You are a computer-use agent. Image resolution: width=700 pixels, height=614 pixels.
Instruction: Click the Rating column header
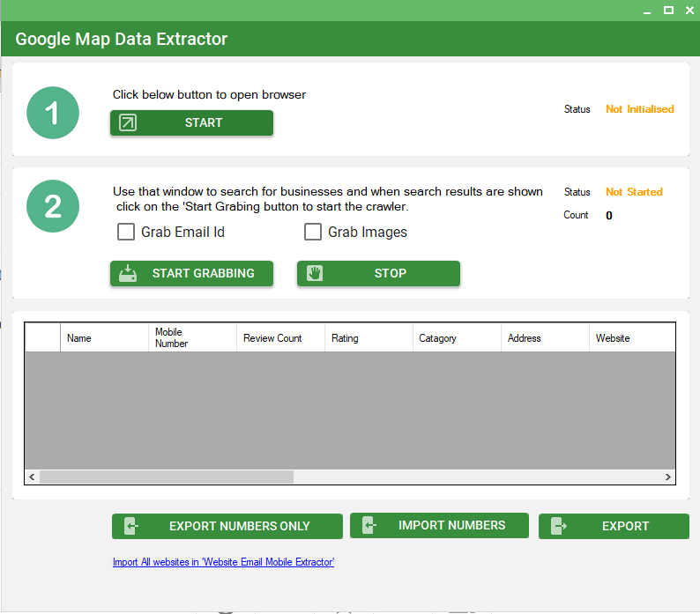click(369, 338)
